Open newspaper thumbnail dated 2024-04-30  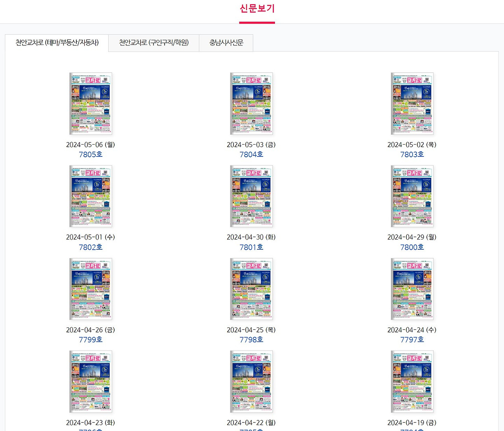[251, 196]
